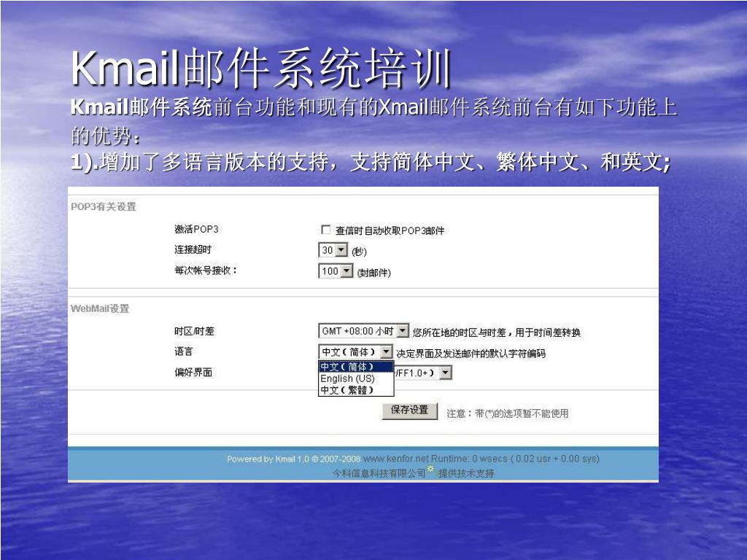Click the 保存设置 save button
Screen dimensions: 747x560
click(410, 411)
